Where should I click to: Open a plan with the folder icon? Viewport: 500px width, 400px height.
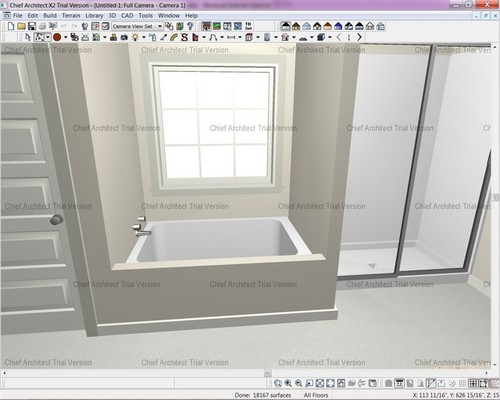click(21, 26)
